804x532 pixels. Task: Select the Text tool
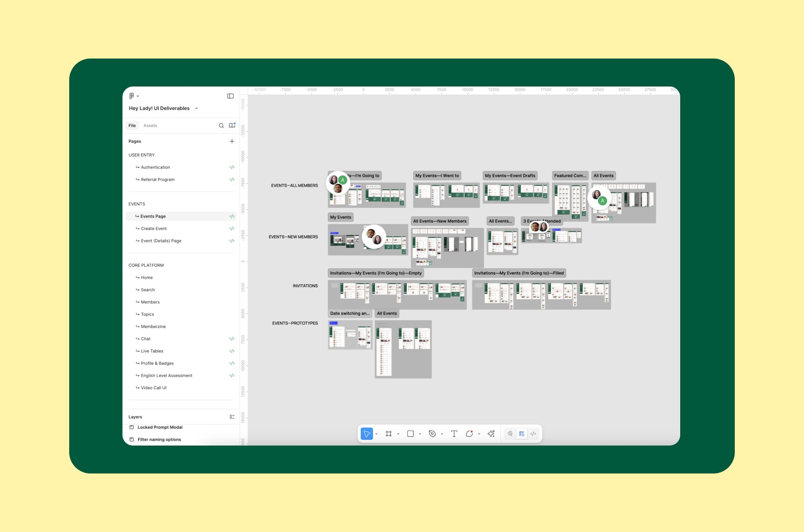pos(454,434)
